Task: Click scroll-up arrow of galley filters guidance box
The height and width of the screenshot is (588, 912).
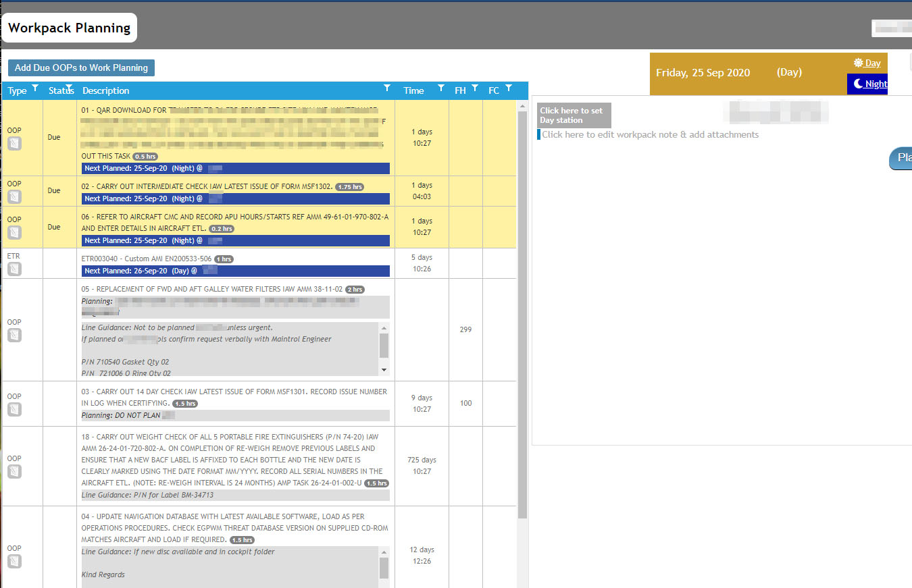Action: [384, 327]
